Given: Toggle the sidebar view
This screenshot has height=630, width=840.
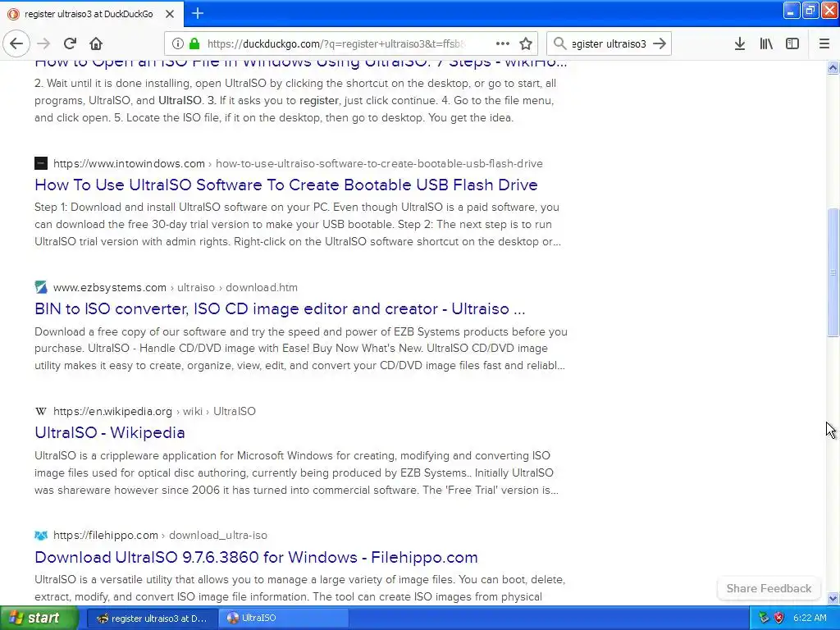Looking at the screenshot, I should (792, 43).
